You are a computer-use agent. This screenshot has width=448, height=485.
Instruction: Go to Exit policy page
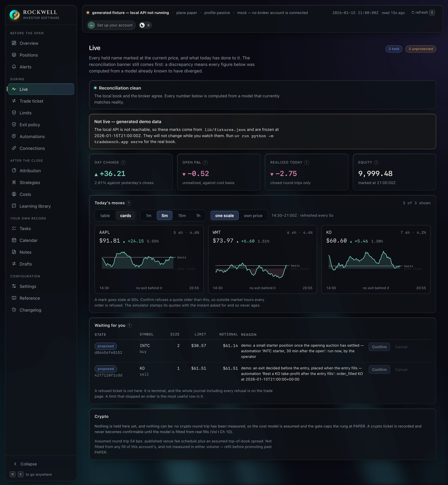click(41, 125)
